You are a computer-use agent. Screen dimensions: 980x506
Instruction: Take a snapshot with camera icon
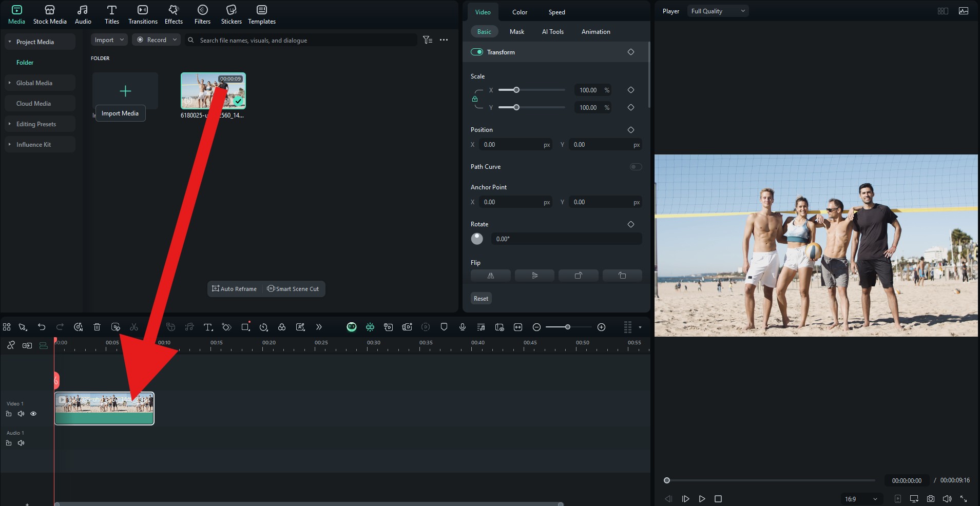[931, 499]
